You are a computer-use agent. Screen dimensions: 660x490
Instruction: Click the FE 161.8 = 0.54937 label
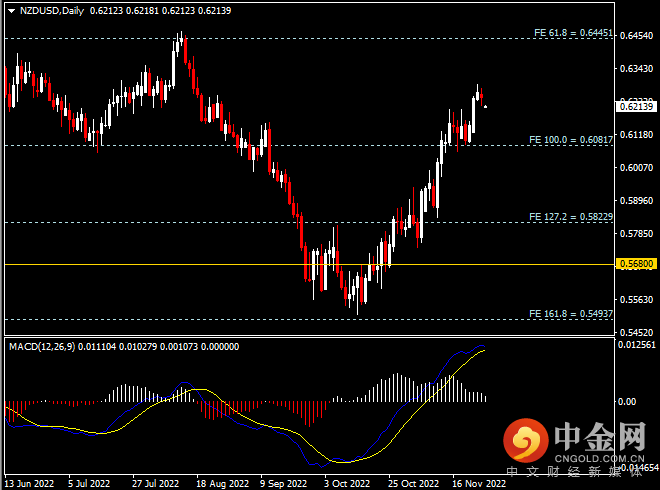tap(572, 313)
